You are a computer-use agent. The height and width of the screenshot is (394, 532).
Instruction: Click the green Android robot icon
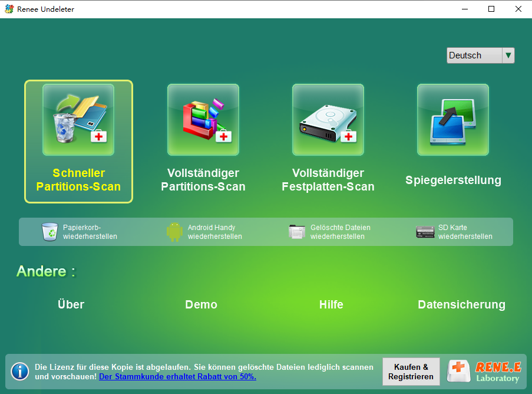tap(174, 232)
